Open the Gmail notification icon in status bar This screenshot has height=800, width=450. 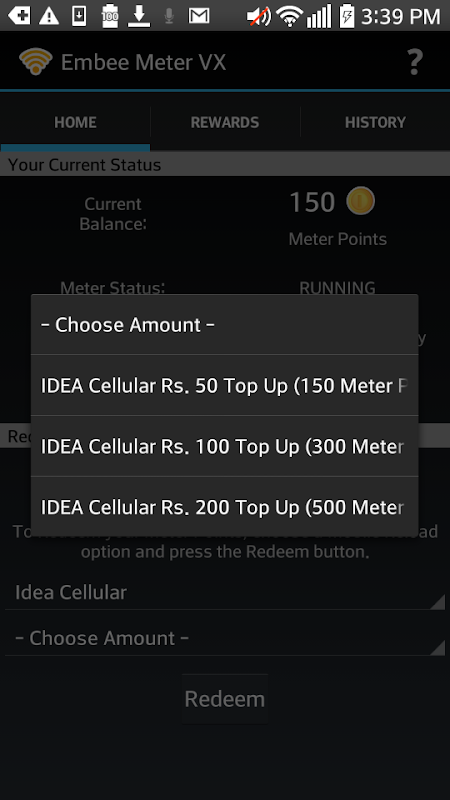coord(198,16)
